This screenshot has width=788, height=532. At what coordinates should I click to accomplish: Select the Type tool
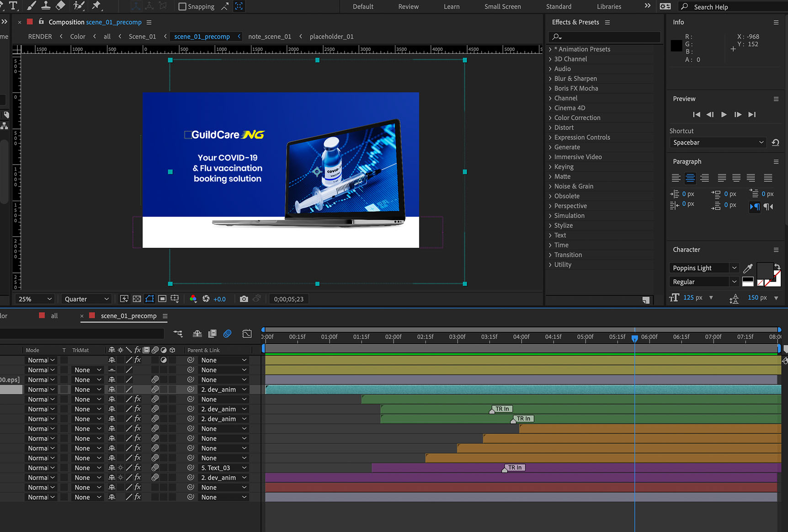tap(14, 5)
